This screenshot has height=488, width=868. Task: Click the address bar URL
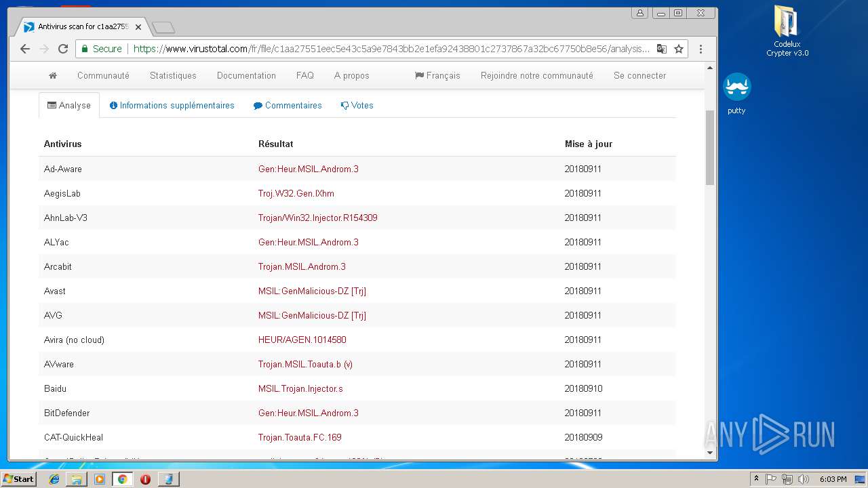(391, 49)
